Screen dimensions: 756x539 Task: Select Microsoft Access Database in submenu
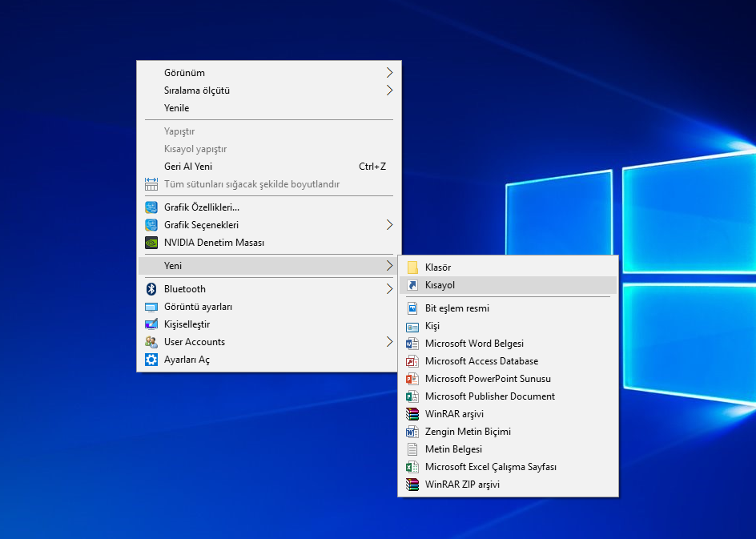click(x=509, y=361)
